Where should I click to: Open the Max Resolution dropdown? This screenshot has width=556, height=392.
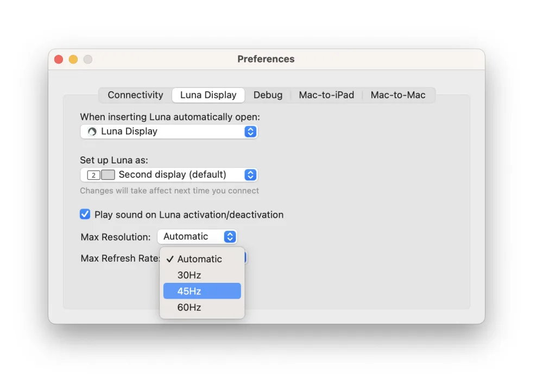[x=197, y=236]
